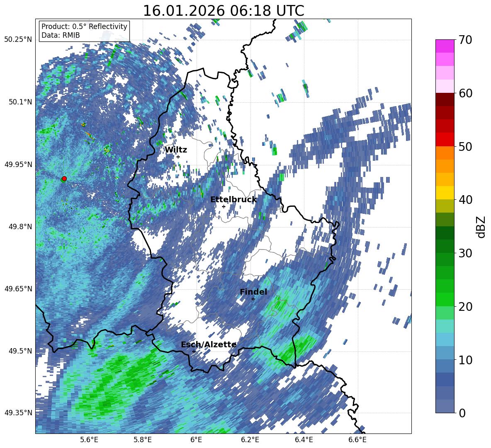This screenshot has width=491, height=448.
Task: Click the 6.6°E longitude label
Action: 357,440
